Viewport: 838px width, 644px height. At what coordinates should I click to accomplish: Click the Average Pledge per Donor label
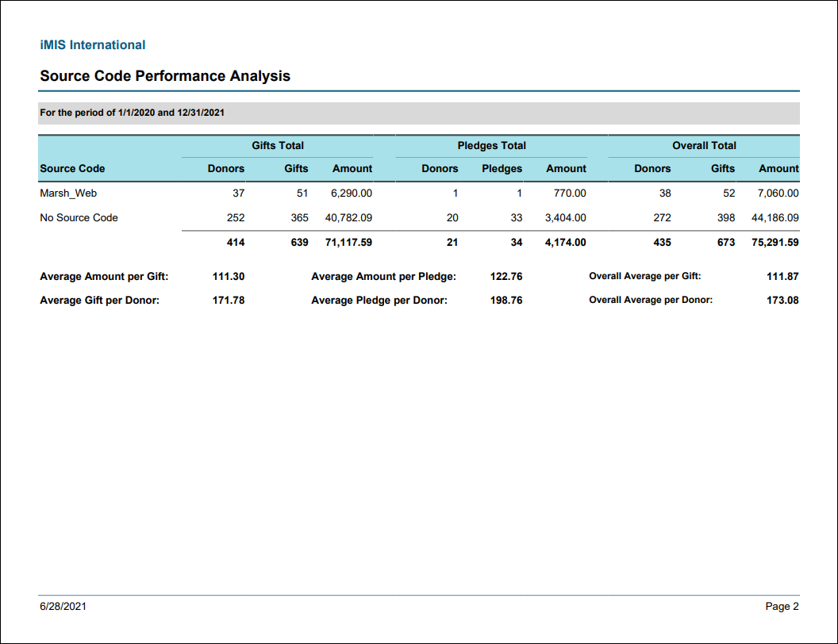(379, 300)
